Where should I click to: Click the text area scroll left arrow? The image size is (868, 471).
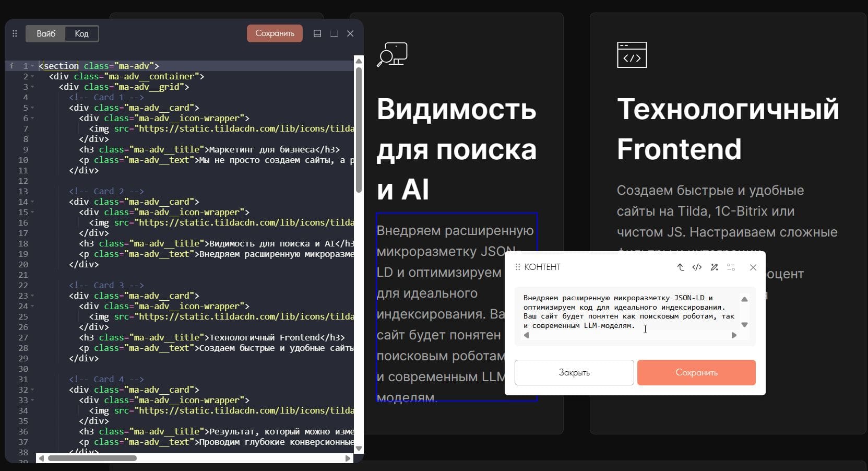(x=526, y=335)
